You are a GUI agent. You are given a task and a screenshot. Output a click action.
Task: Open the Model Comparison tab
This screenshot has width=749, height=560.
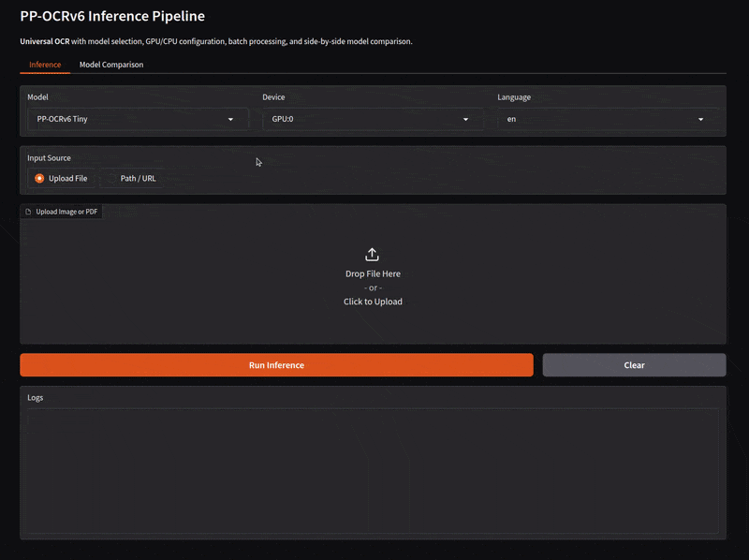pos(111,65)
